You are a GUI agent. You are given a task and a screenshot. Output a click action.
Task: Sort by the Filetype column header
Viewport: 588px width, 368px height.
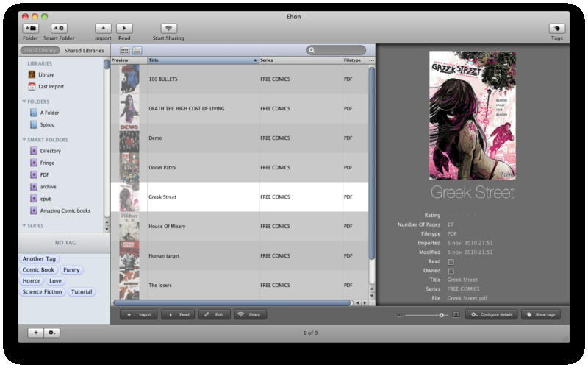(355, 60)
